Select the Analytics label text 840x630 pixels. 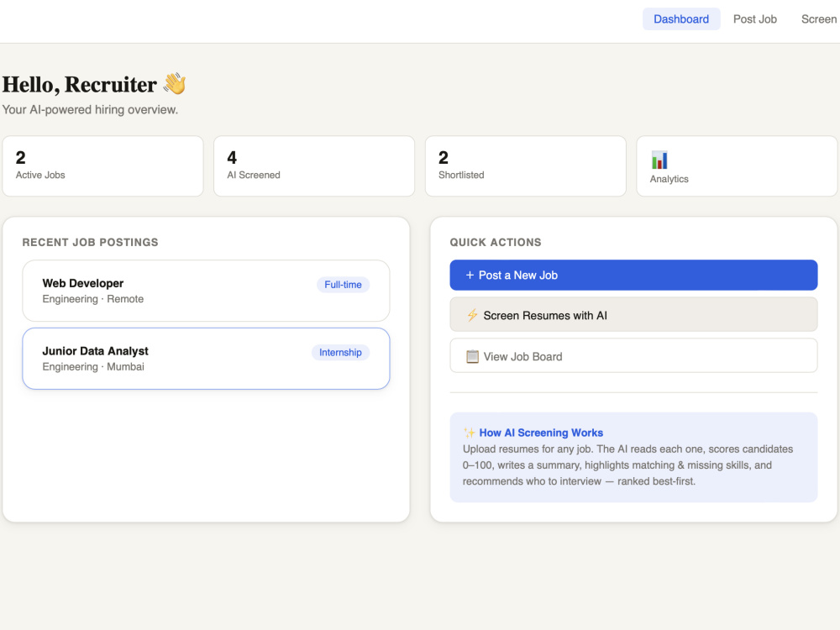669,179
